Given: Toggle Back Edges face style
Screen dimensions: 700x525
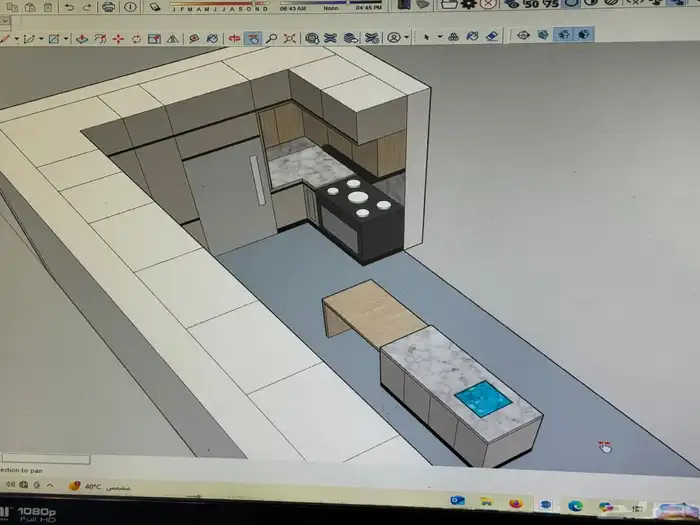Looking at the screenshot, I should pos(543,34).
